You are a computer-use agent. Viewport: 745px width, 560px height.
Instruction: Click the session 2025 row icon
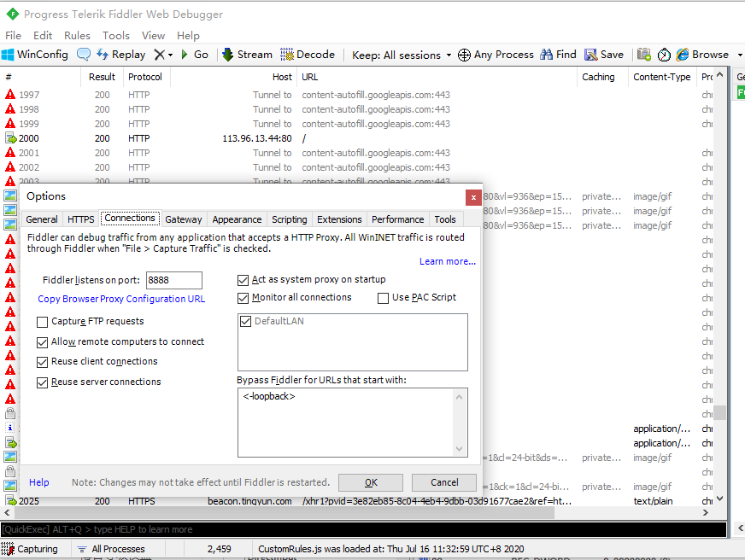(x=10, y=500)
